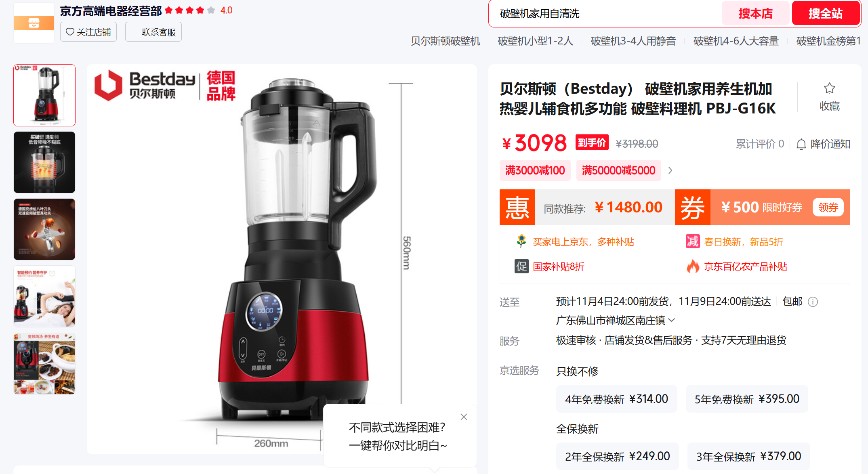This screenshot has height=474, width=868.
Task: Open the 破壁机3-4人用静音 category link
Action: (x=633, y=41)
